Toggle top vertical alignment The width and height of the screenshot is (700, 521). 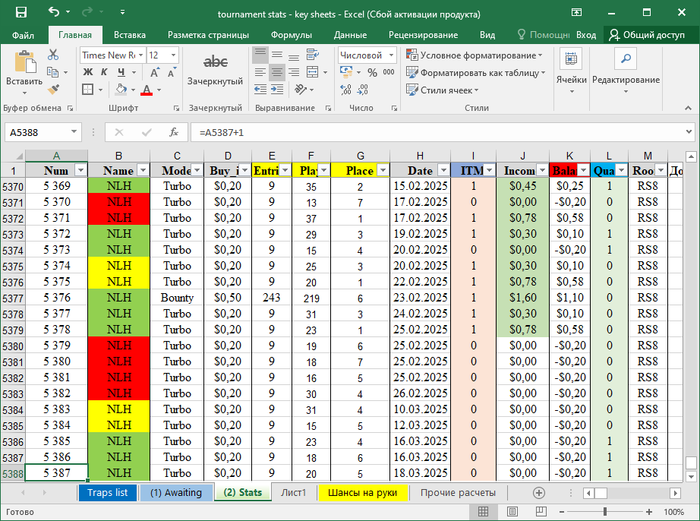click(260, 55)
